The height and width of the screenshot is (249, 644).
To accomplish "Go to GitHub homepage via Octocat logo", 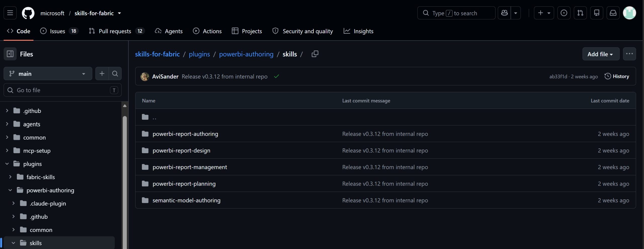I will pyautogui.click(x=28, y=13).
